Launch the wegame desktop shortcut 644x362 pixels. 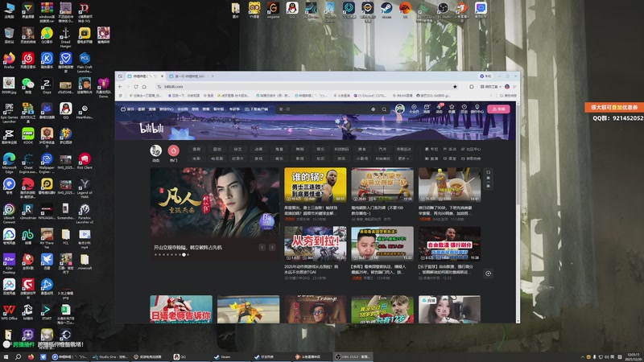[273, 10]
